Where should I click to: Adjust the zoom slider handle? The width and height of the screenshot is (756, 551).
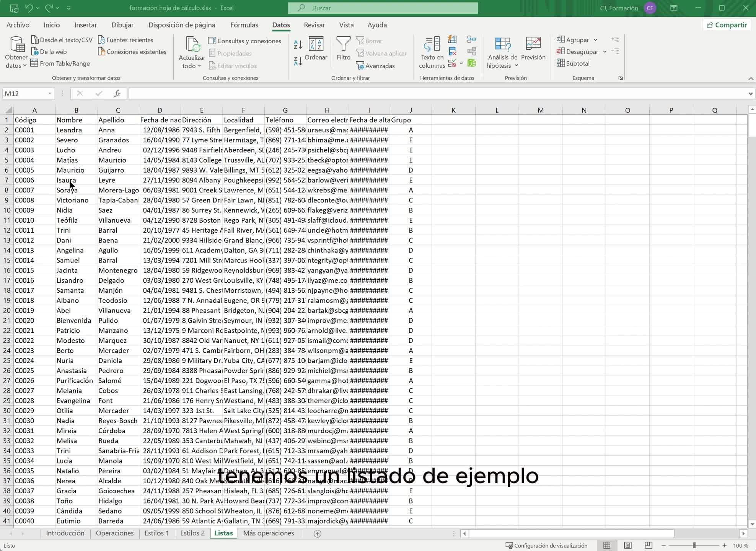tap(694, 545)
